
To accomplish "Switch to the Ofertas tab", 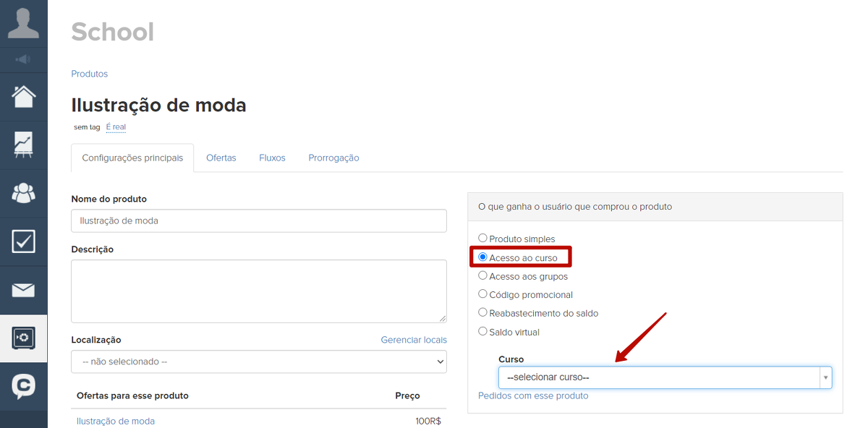I will tap(221, 158).
